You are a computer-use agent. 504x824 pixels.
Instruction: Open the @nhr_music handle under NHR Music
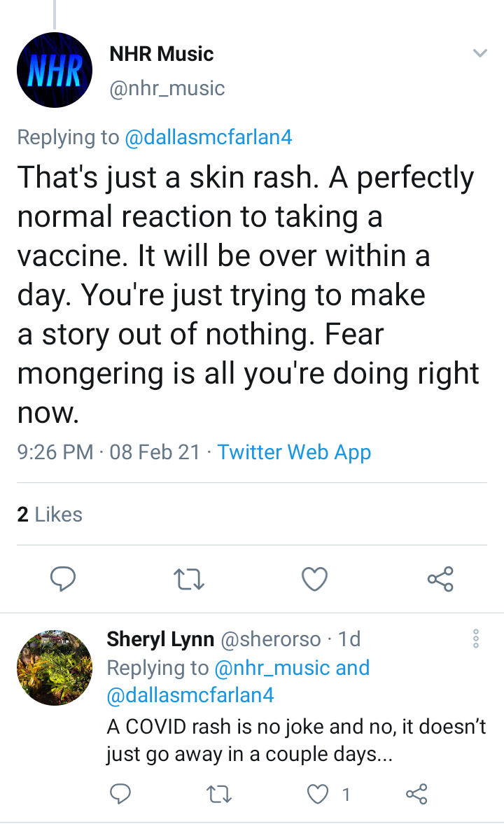point(167,88)
